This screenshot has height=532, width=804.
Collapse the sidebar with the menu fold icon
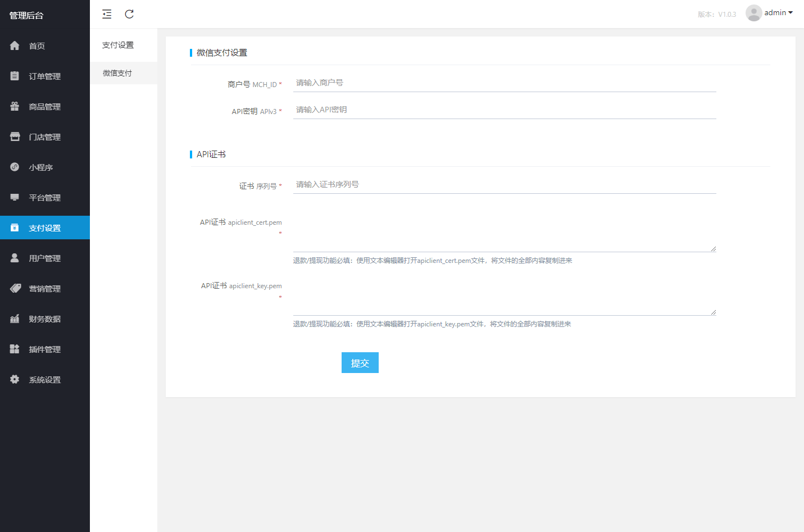pyautogui.click(x=107, y=14)
